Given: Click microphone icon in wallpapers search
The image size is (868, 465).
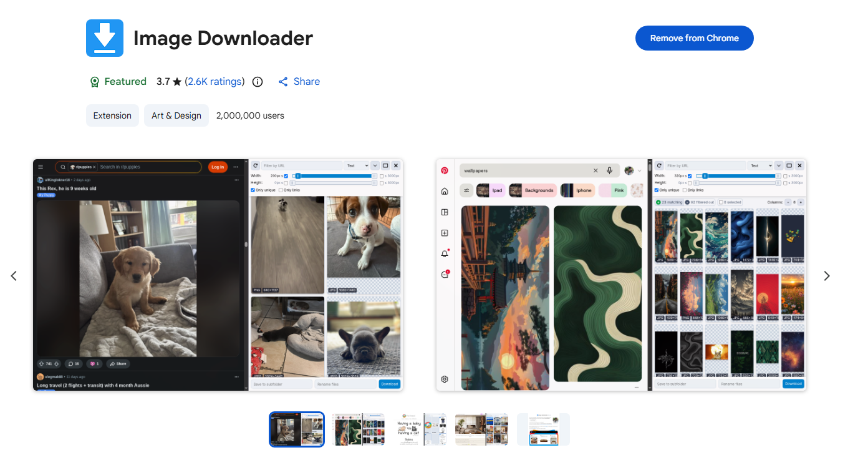Looking at the screenshot, I should pos(610,170).
